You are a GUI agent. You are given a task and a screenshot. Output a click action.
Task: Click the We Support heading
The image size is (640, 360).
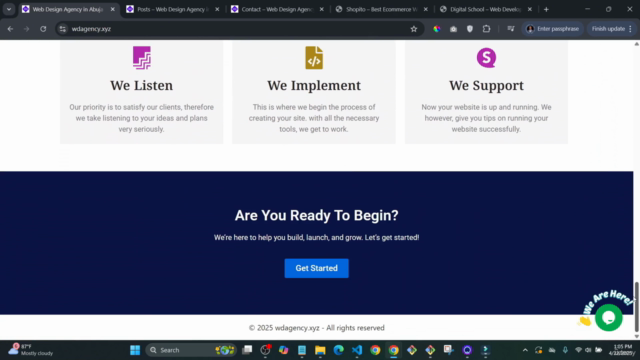tap(486, 85)
